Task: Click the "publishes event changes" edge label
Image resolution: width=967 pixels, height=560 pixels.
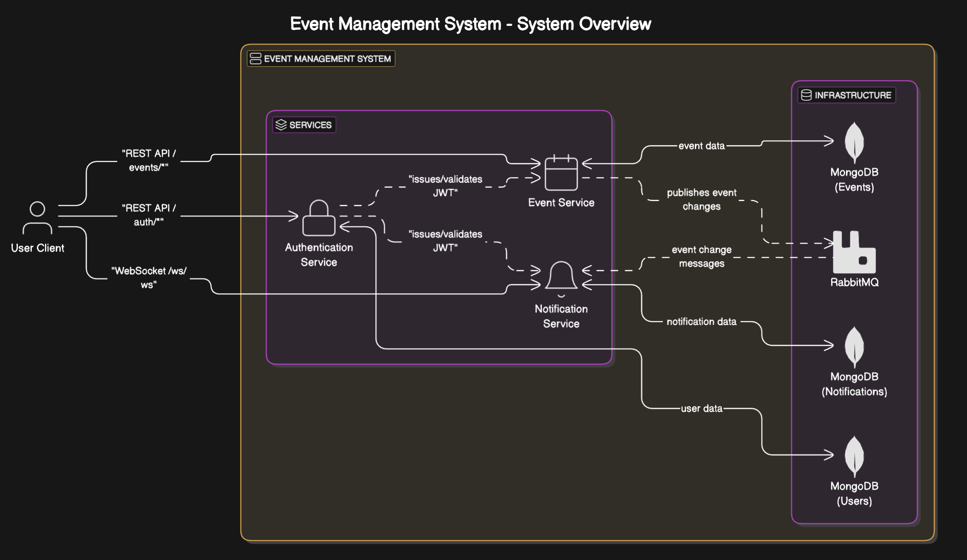Action: (x=702, y=199)
